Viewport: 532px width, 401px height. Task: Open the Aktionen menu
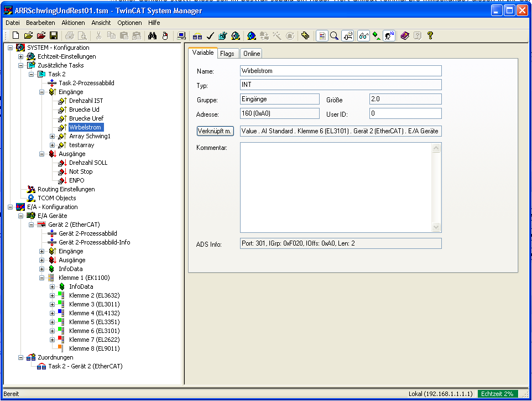(73, 23)
